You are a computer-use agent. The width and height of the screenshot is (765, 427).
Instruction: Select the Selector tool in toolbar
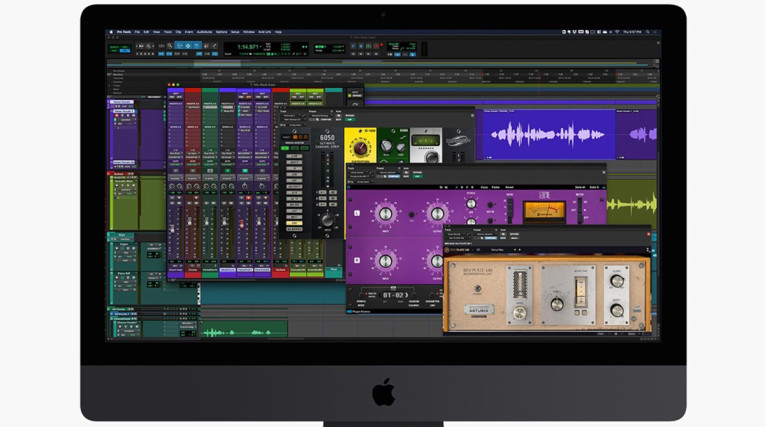pyautogui.click(x=188, y=46)
